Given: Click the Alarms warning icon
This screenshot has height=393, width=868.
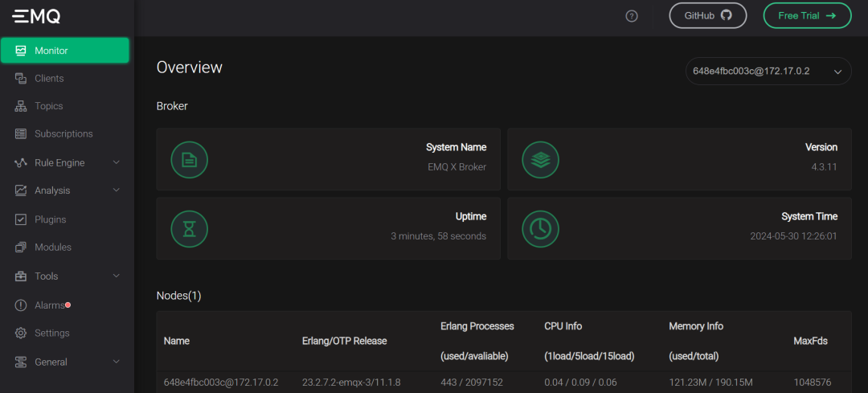Looking at the screenshot, I should point(21,305).
